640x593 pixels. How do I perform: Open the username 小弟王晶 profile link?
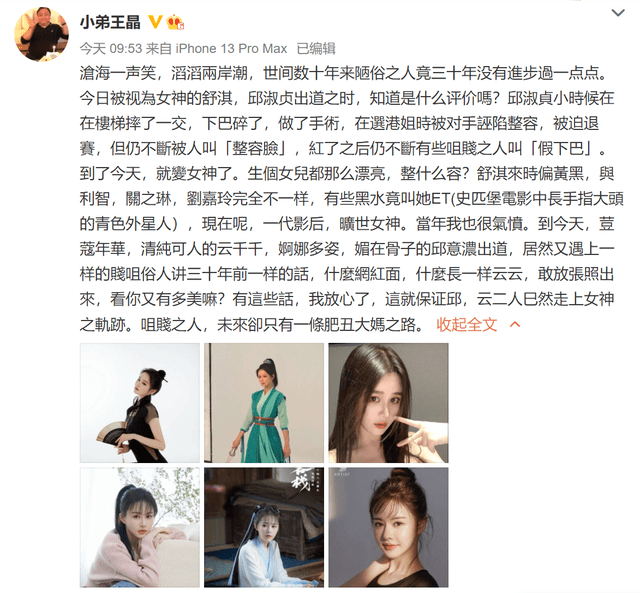(x=110, y=22)
